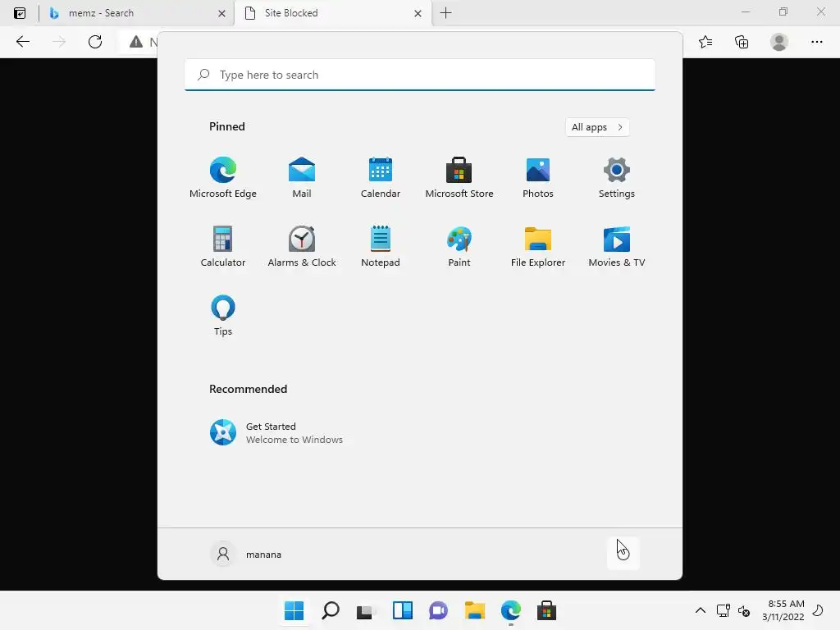Open Microsoft Store on the taskbar
The image size is (840, 630).
(546, 610)
